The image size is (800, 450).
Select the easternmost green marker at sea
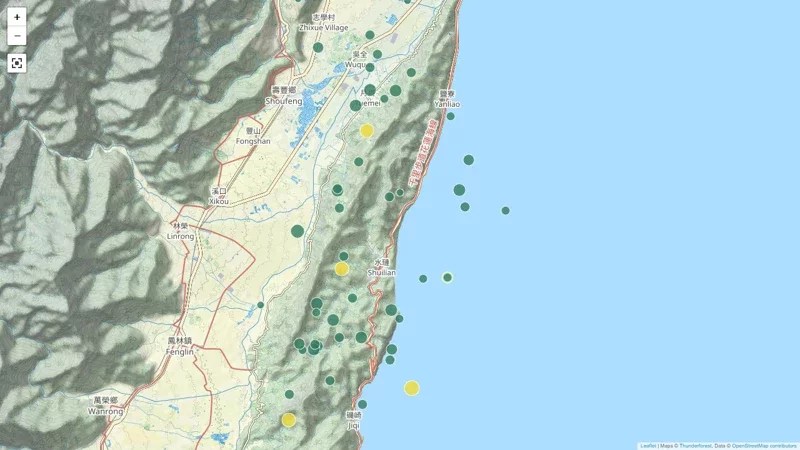[x=505, y=210]
